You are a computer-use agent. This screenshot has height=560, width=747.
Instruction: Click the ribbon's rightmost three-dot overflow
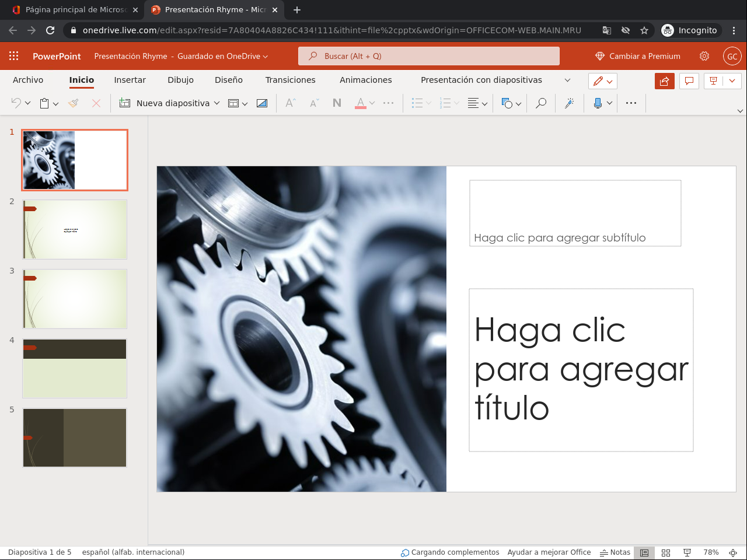(631, 103)
